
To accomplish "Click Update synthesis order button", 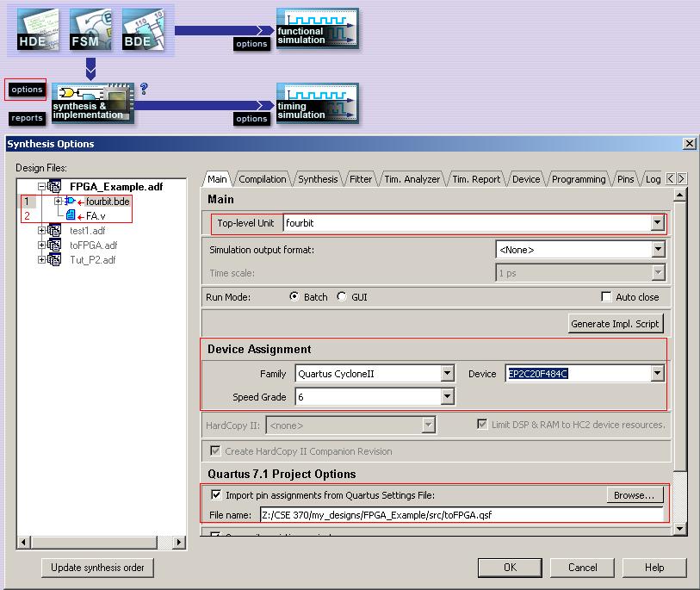I will coord(97,568).
